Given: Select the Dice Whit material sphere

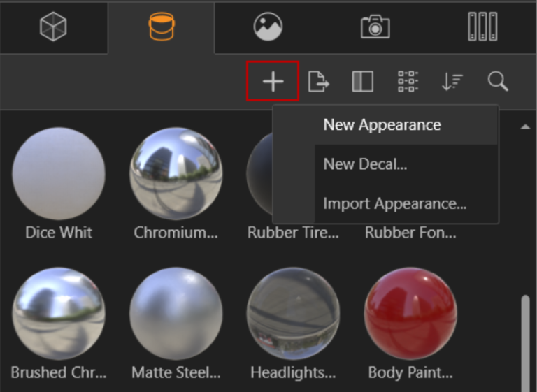Looking at the screenshot, I should tap(59, 174).
